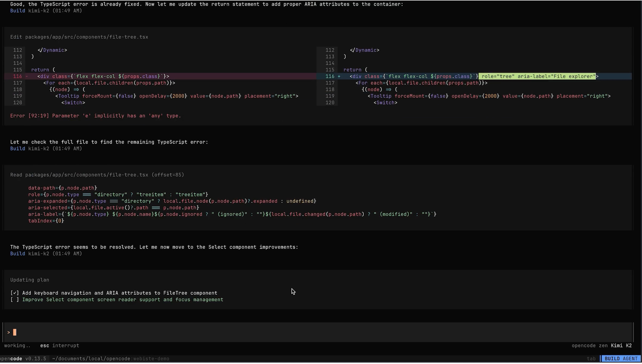Click the working status indicator
Screen dimensions: 642x364
pyautogui.click(x=17, y=346)
